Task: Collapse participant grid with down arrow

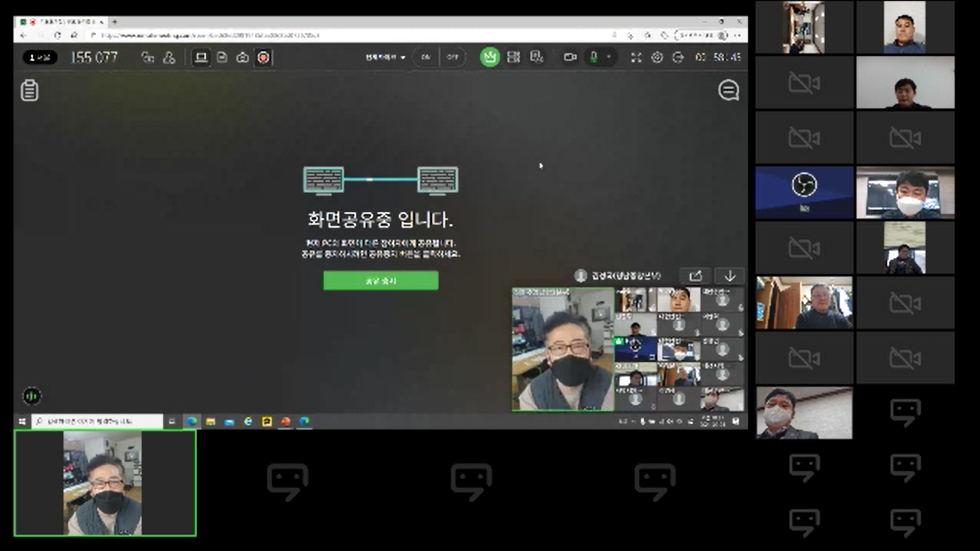Action: click(x=729, y=276)
